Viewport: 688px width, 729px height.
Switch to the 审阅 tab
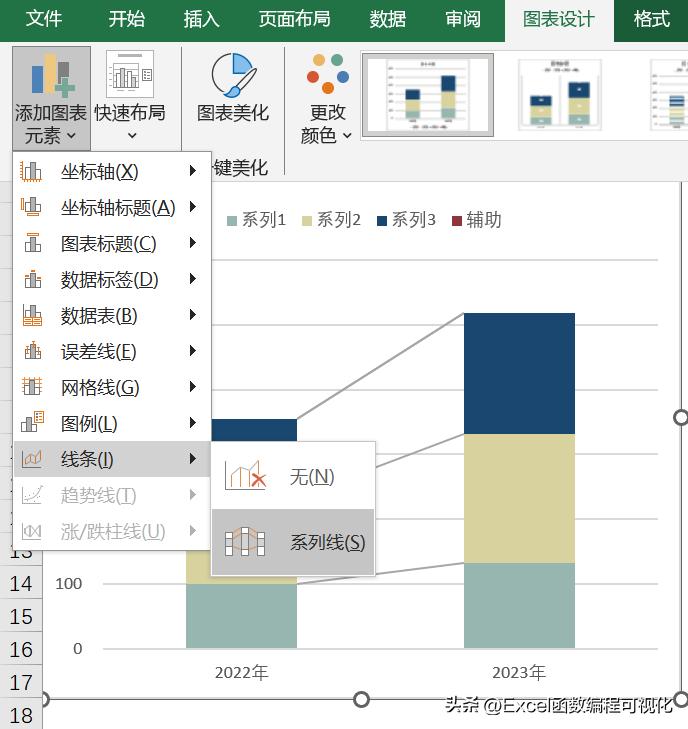tap(463, 20)
